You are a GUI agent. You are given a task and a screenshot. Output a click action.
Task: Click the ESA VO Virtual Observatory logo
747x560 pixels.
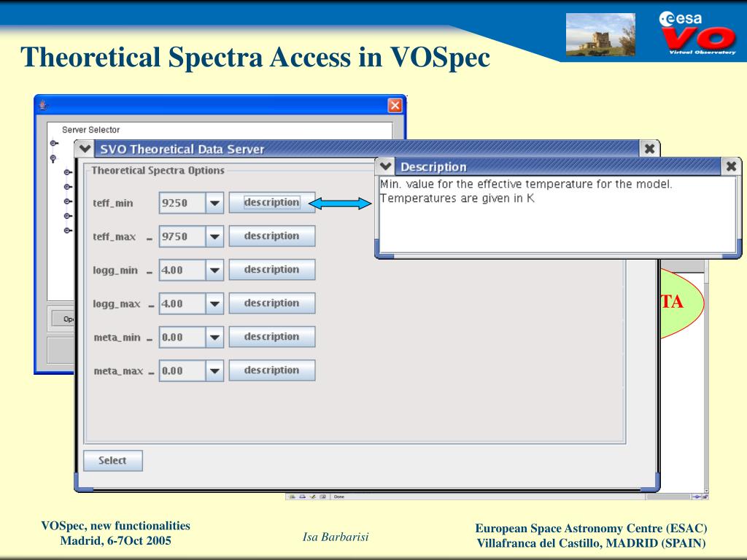point(698,33)
